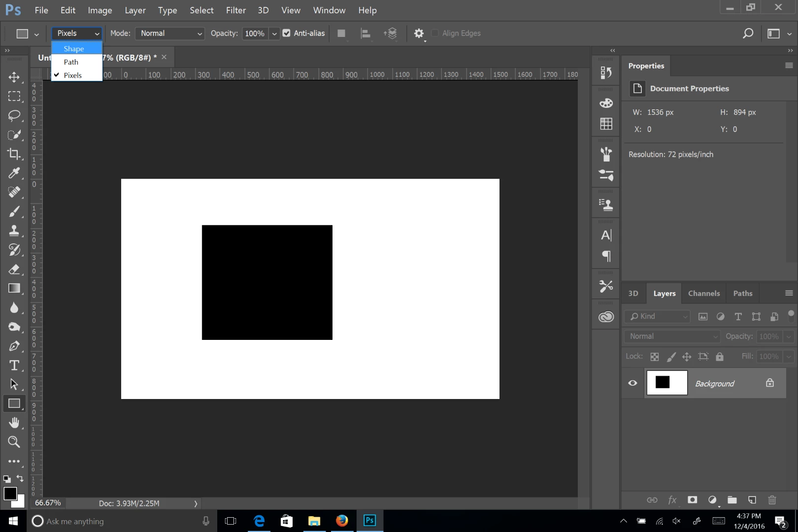This screenshot has width=798, height=532.
Task: Open the Paragraph panel icon
Action: [x=606, y=256]
